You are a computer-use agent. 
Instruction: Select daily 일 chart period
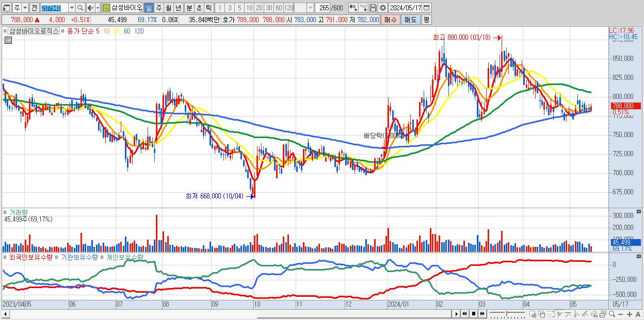149,8
